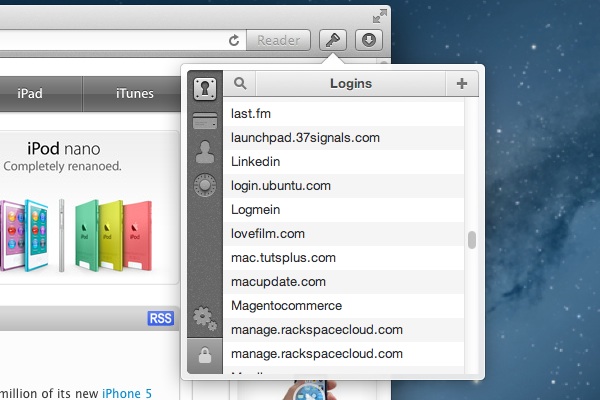Open the Identities person sidebar icon
Screen dimensions: 600x400
205,152
